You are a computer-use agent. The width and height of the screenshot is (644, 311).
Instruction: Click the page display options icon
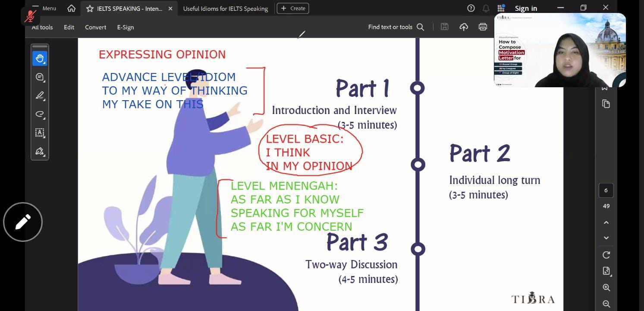(606, 271)
